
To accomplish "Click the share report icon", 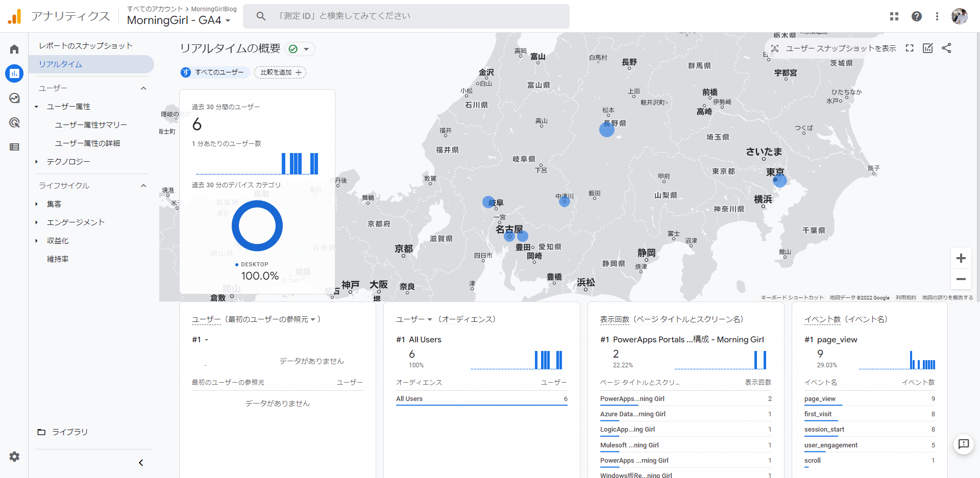I will [946, 48].
